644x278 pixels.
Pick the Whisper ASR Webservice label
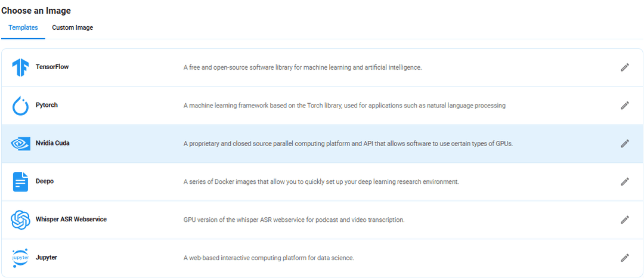[71, 220]
